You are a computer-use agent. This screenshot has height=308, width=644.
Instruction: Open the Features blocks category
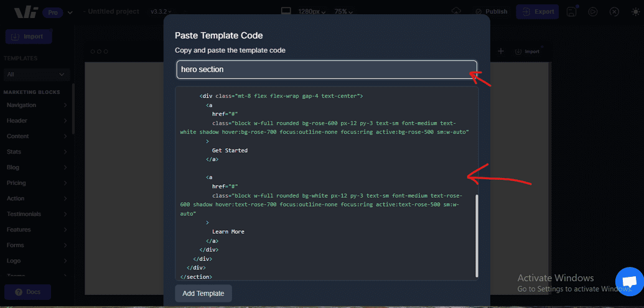[x=37, y=230]
